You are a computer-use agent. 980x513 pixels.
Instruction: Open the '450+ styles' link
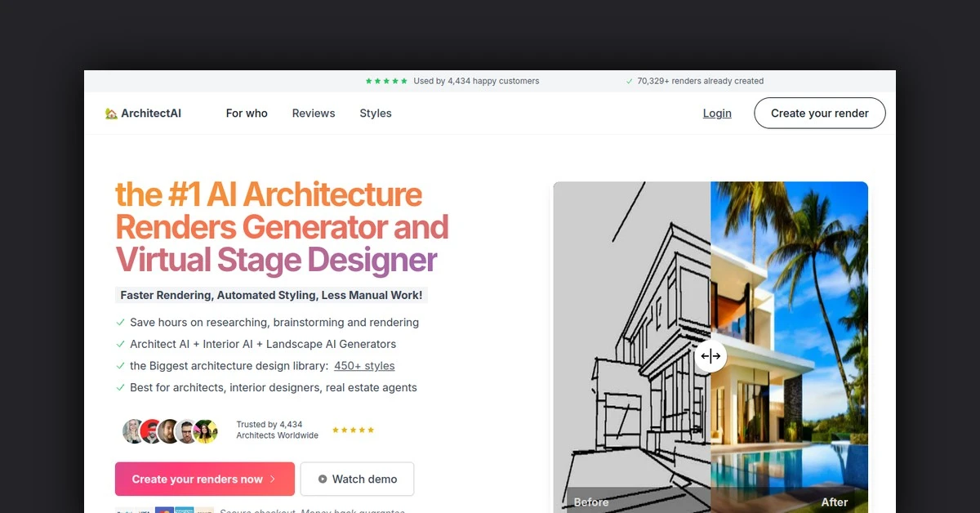tap(364, 365)
